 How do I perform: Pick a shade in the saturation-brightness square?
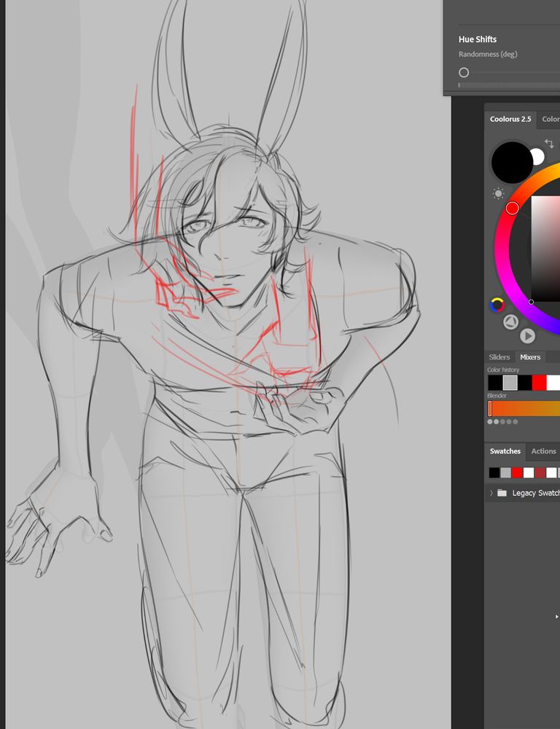pyautogui.click(x=545, y=249)
